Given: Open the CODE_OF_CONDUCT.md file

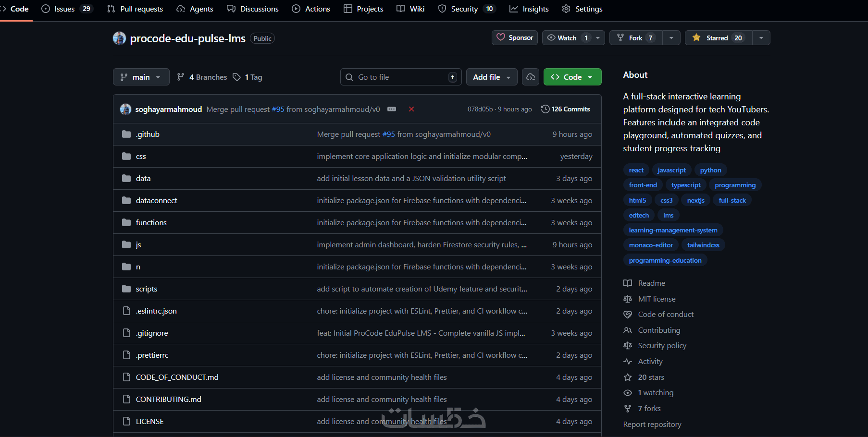Looking at the screenshot, I should 177,377.
